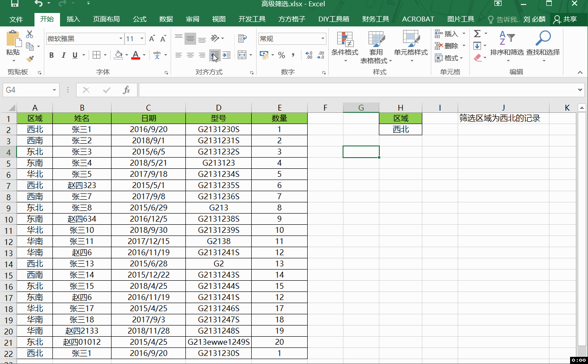Click the 删除 (Delete) cells button
588x364 pixels.
(446, 46)
